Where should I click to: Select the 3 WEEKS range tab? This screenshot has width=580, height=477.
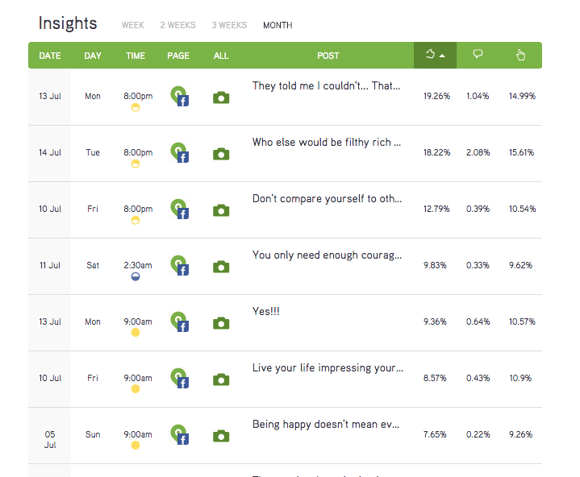click(229, 25)
